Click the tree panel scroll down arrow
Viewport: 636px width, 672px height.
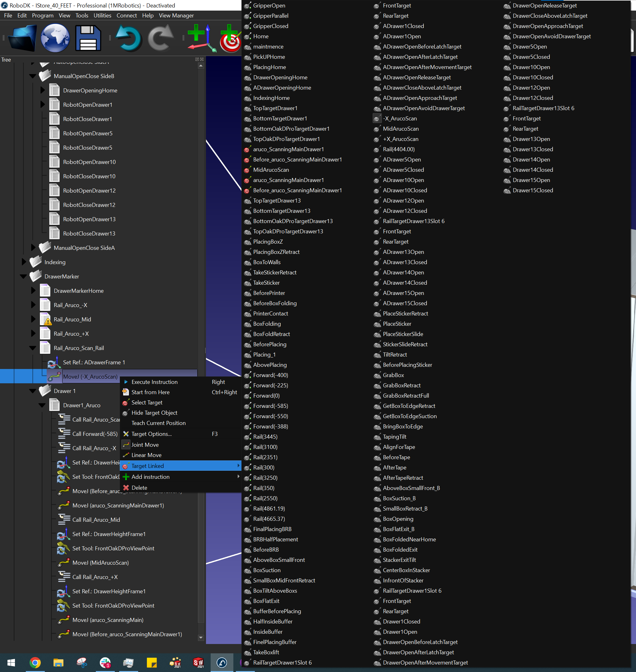coord(201,637)
